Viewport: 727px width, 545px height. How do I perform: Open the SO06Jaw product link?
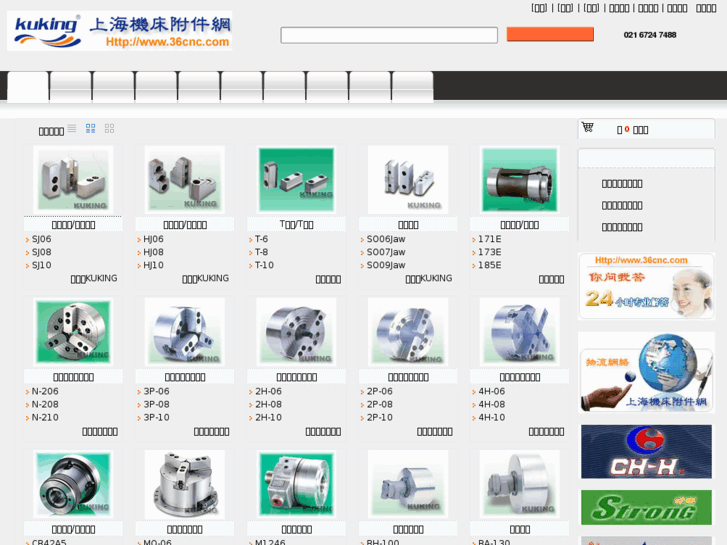pos(386,239)
